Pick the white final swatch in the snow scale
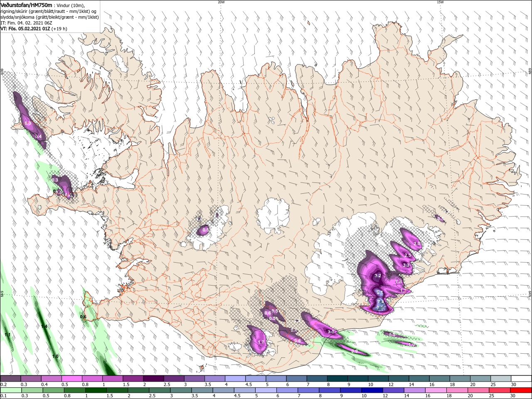 [521, 379]
